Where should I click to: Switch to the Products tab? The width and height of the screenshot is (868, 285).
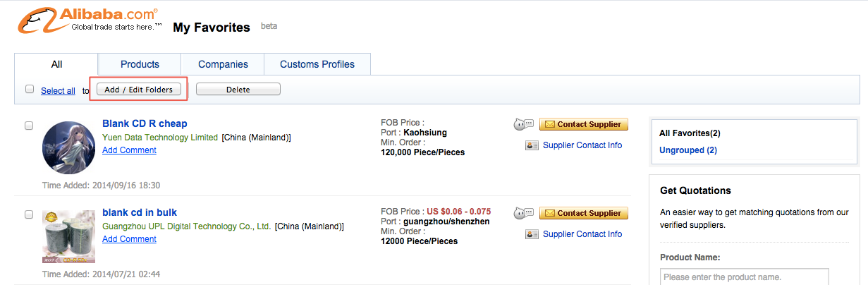tap(140, 64)
